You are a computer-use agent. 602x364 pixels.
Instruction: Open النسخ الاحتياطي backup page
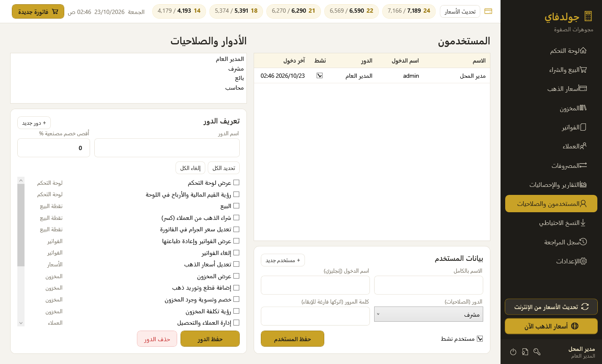tap(551, 223)
